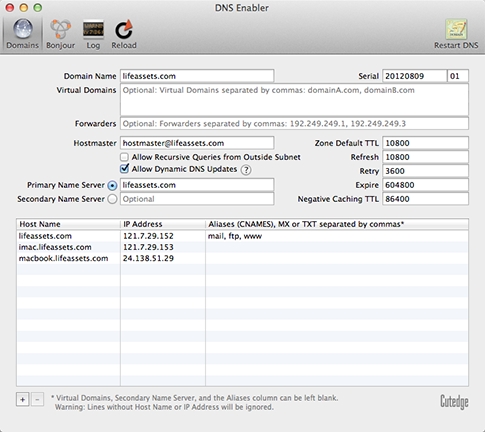This screenshot has height=432, width=485.
Task: Click the Aliases (CNAMES) column header
Action: tap(337, 224)
